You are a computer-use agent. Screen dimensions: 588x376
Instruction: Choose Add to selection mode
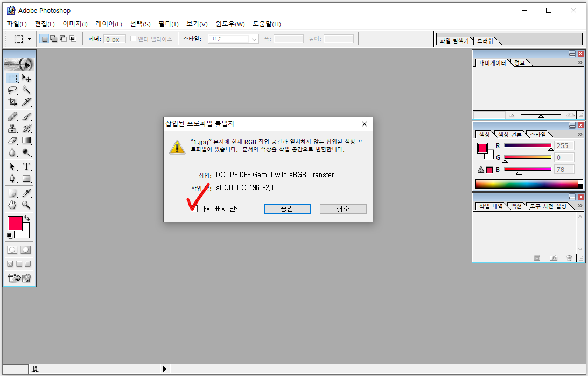pos(54,39)
